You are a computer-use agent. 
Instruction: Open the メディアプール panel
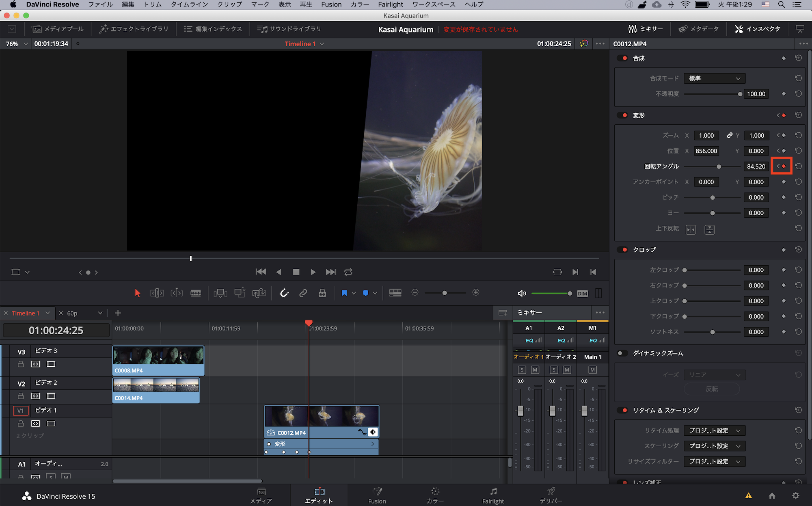pos(58,29)
